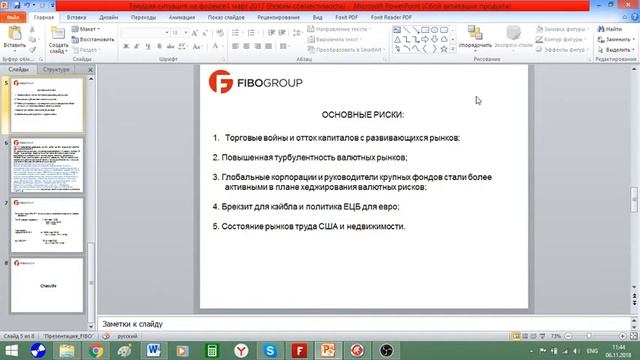Toggle text shadow formatting
Image resolution: width=640 pixels, height=360 pixels.
click(159, 46)
